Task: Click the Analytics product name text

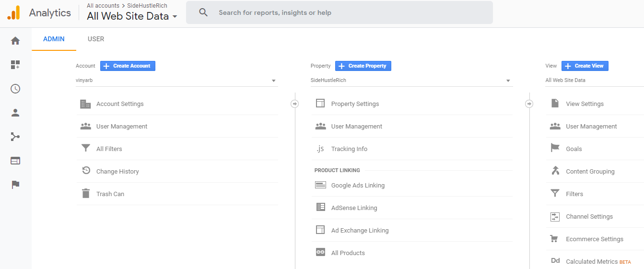Action: 50,13
